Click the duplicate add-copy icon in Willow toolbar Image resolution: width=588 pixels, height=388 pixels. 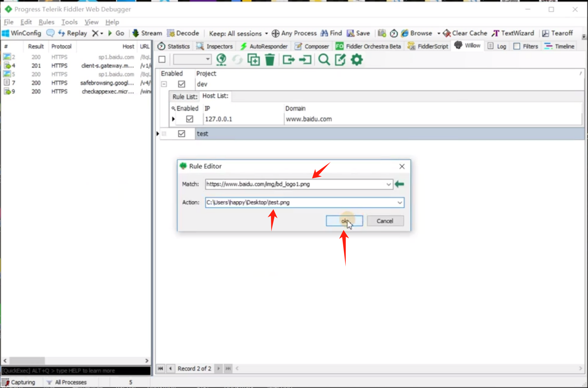pos(253,59)
